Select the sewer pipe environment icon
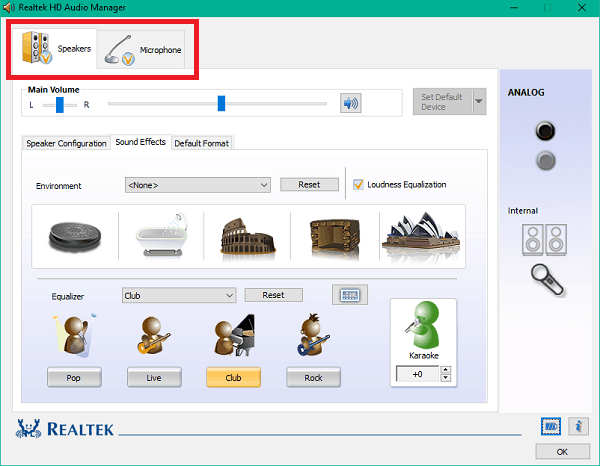Viewport: 600px width, 466px height. click(75, 235)
